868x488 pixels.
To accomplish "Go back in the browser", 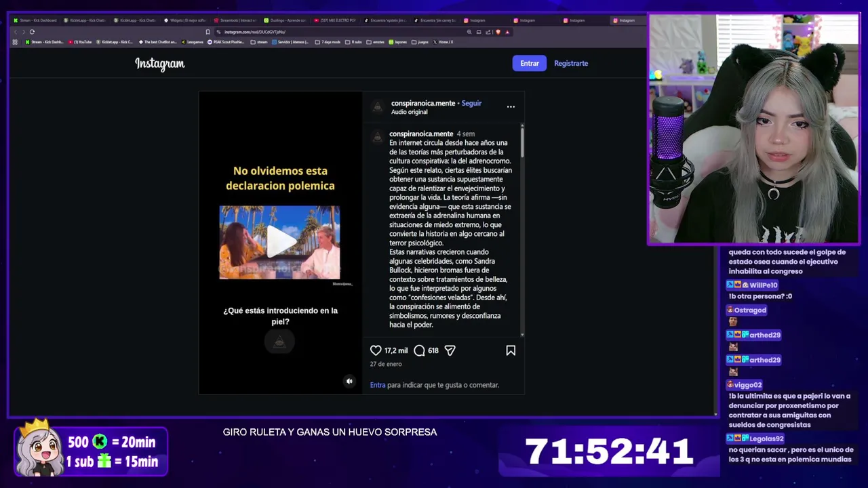I will point(15,32).
